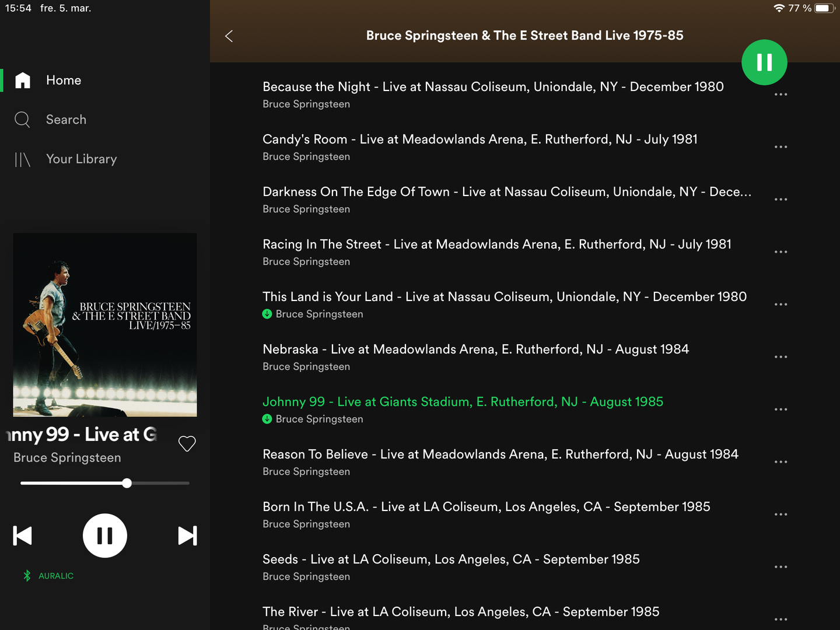This screenshot has height=630, width=840.
Task: Play Because the Night live track
Action: (493, 94)
